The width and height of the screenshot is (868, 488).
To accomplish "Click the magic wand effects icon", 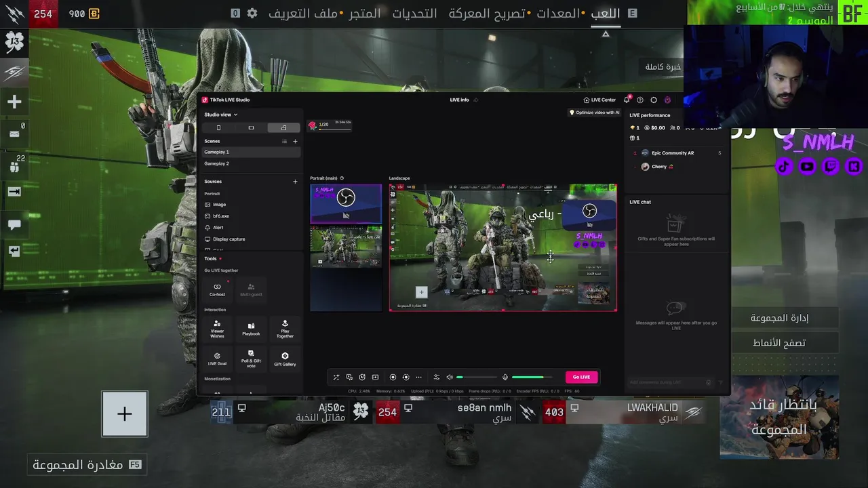I will tap(336, 377).
